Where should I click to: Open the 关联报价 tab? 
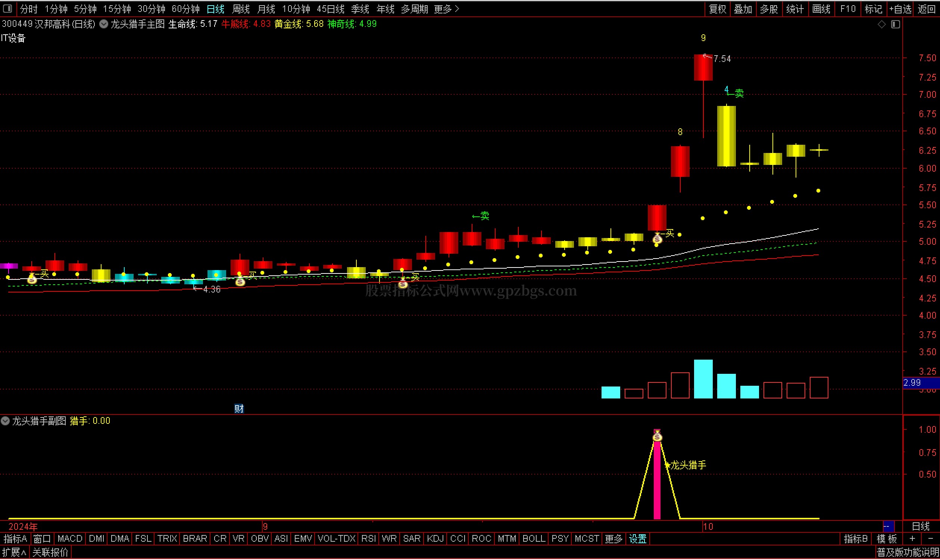(x=50, y=553)
